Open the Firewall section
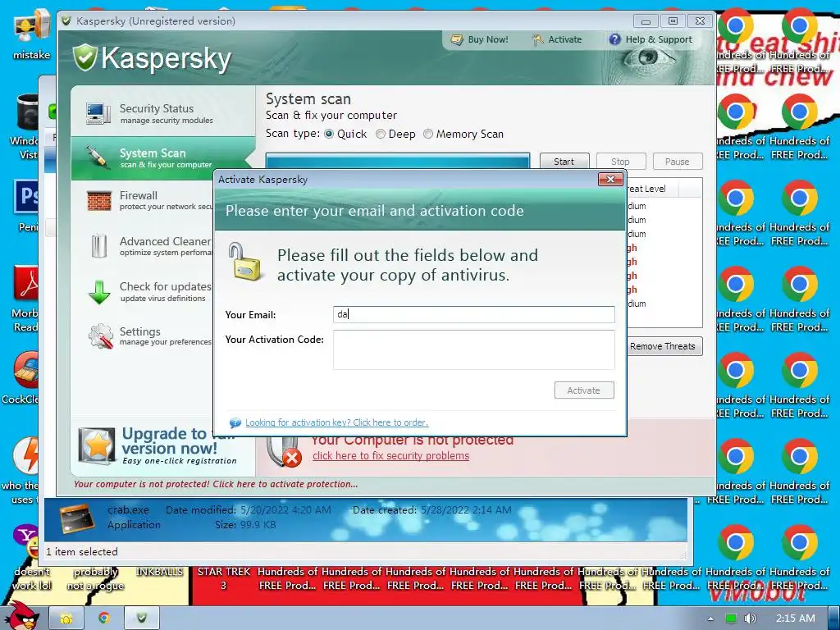840x630 pixels. [x=150, y=200]
